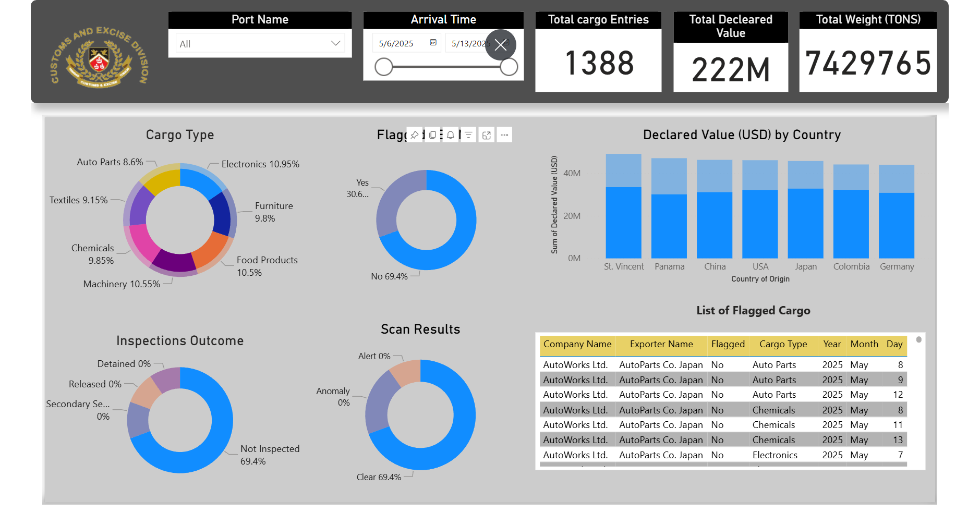980x513 pixels.
Task: Sort table by Day column header
Action: coord(894,344)
